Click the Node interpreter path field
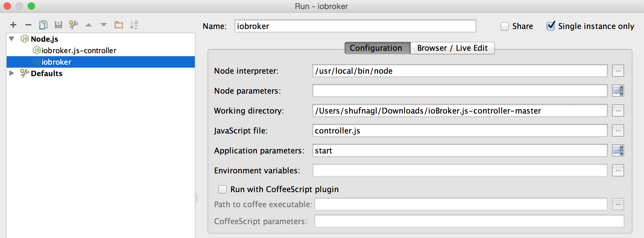This screenshot has width=644, height=238. [x=460, y=71]
